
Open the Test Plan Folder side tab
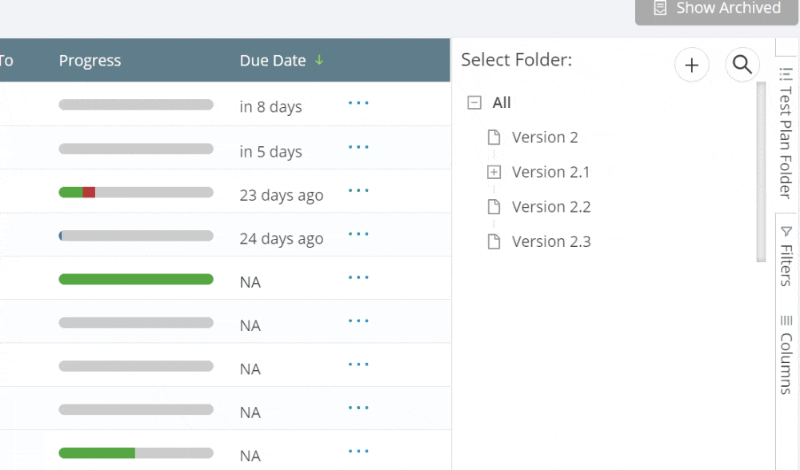coord(786,133)
